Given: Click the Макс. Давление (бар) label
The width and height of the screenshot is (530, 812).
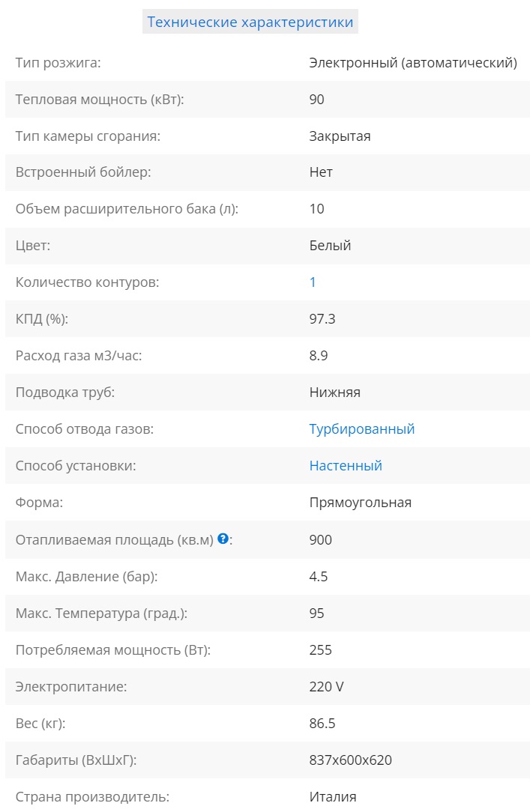Looking at the screenshot, I should tap(86, 576).
